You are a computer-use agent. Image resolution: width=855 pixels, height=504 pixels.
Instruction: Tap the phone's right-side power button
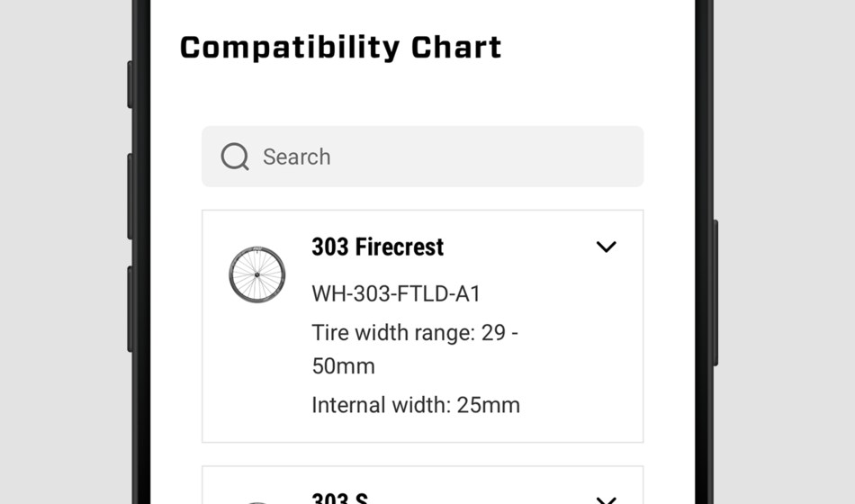point(715,292)
